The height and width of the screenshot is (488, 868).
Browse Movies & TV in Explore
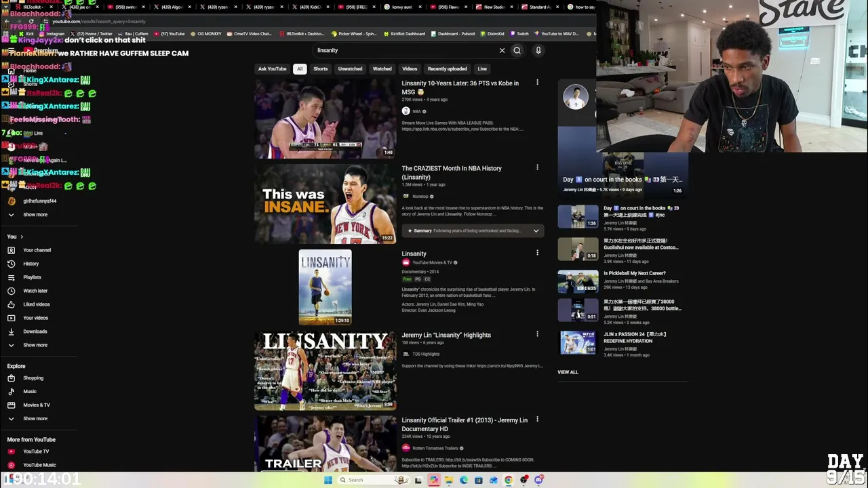(28, 405)
